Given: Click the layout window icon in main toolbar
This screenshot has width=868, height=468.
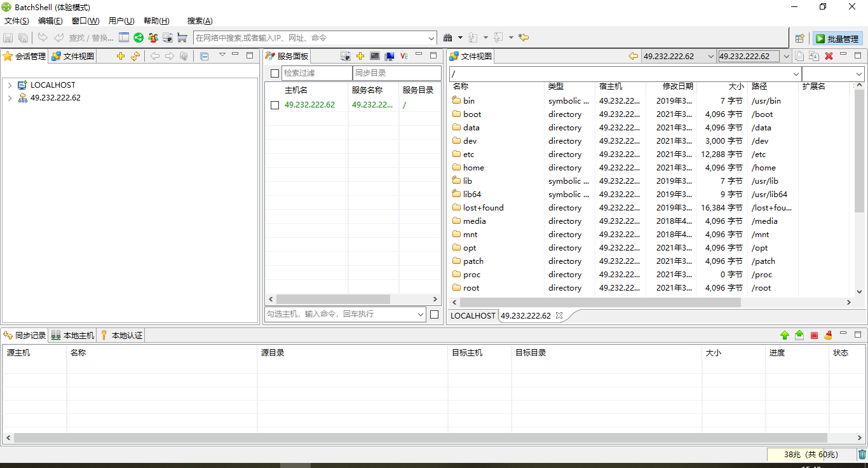Looking at the screenshot, I should (124, 38).
